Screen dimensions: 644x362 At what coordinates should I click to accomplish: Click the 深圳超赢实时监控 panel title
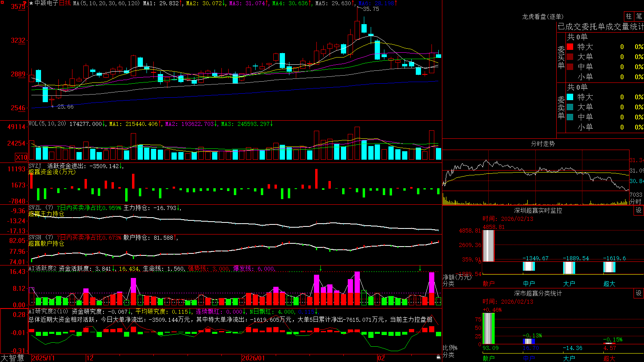[x=538, y=210]
